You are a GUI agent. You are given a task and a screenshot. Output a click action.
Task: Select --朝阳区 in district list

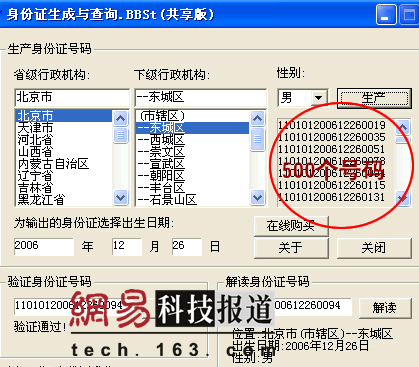pyautogui.click(x=192, y=176)
